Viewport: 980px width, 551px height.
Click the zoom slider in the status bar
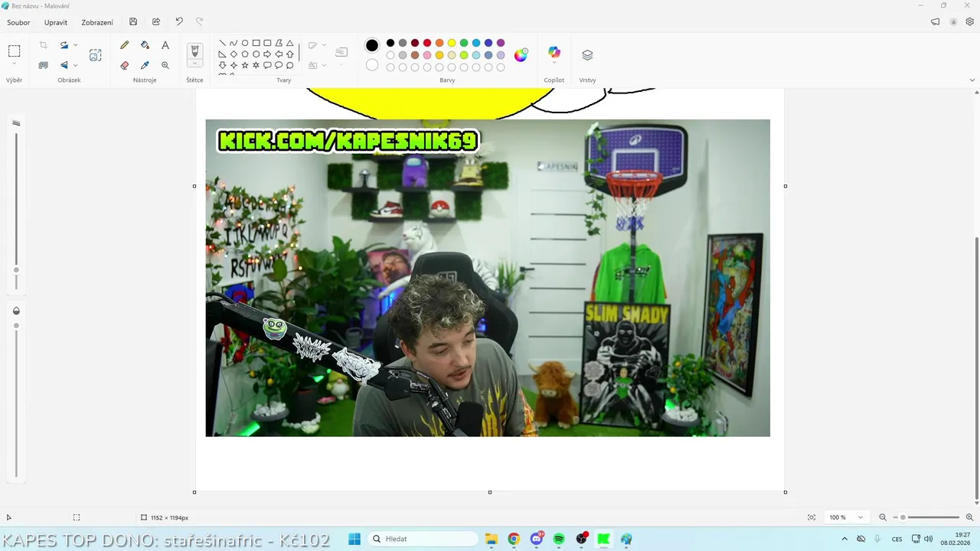click(x=926, y=517)
